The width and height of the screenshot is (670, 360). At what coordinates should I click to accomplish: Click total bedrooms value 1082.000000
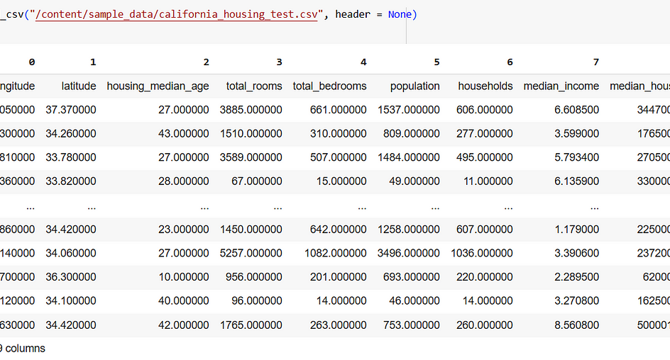(335, 253)
